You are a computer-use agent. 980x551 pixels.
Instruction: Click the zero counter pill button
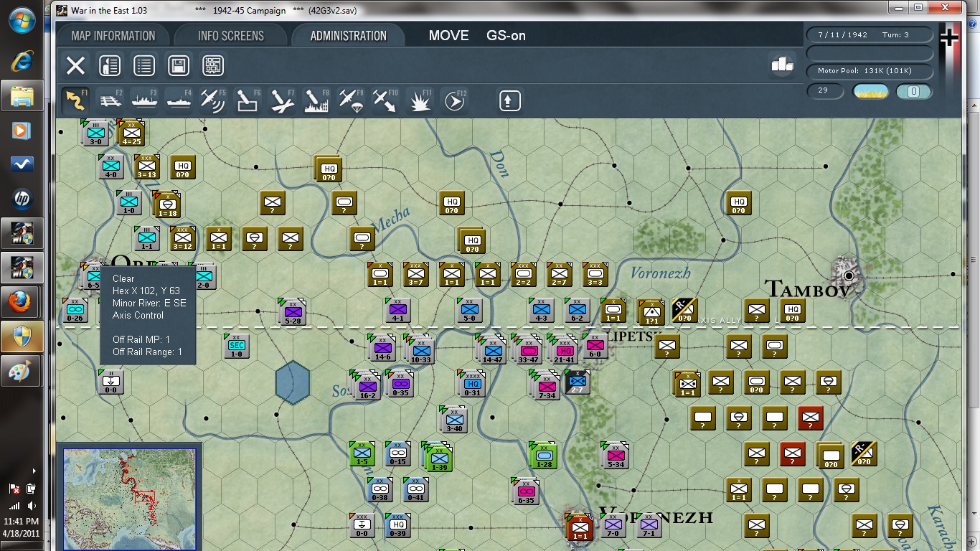click(x=914, y=91)
